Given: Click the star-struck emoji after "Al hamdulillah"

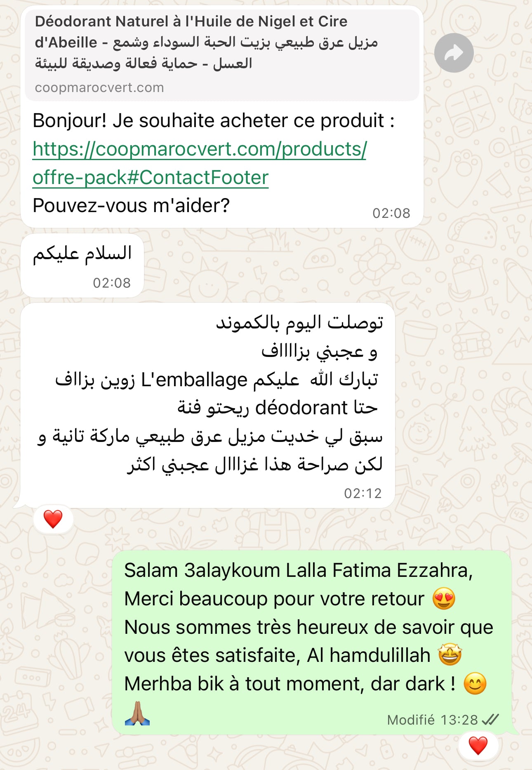Looking at the screenshot, I should [450, 655].
